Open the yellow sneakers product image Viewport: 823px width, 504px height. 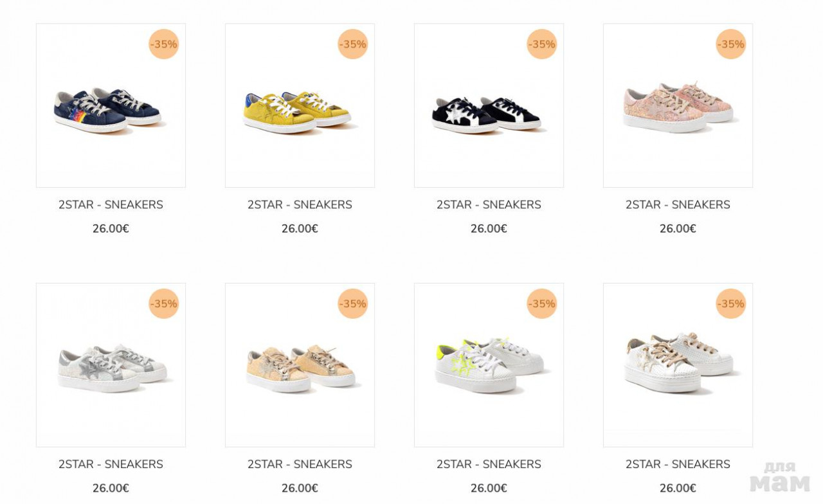[x=300, y=105]
